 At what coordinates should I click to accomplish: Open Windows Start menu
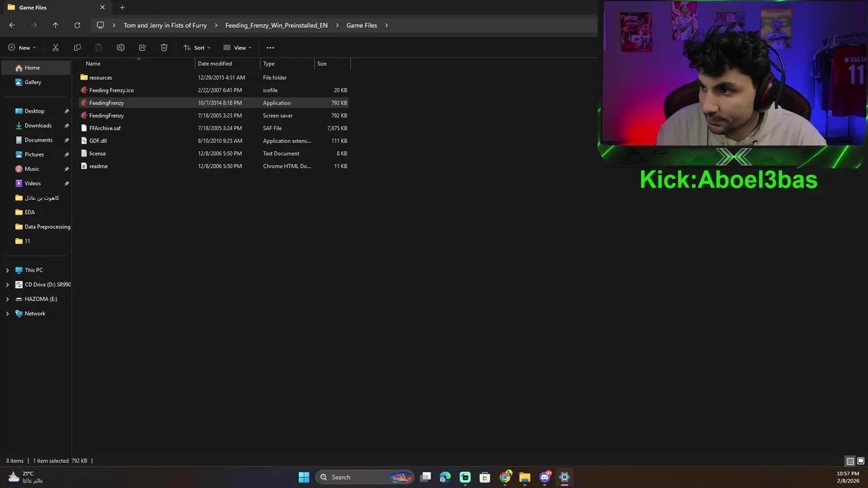click(x=304, y=477)
